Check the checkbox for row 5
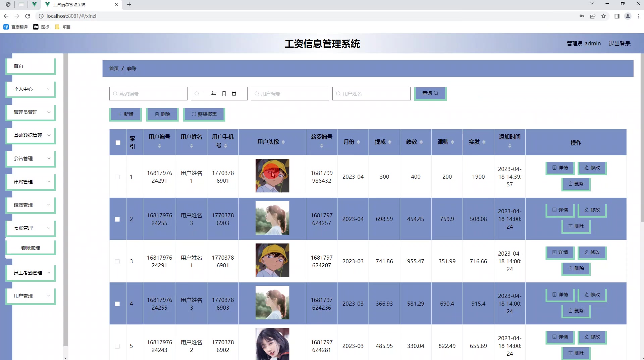Screen dimensions: 644x360 (117, 346)
